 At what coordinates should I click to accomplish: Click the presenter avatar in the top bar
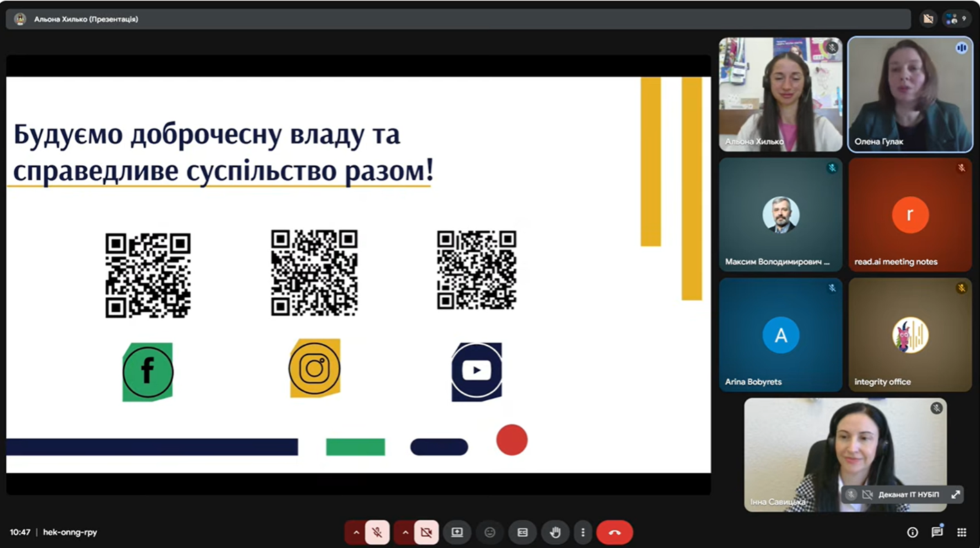[20, 19]
